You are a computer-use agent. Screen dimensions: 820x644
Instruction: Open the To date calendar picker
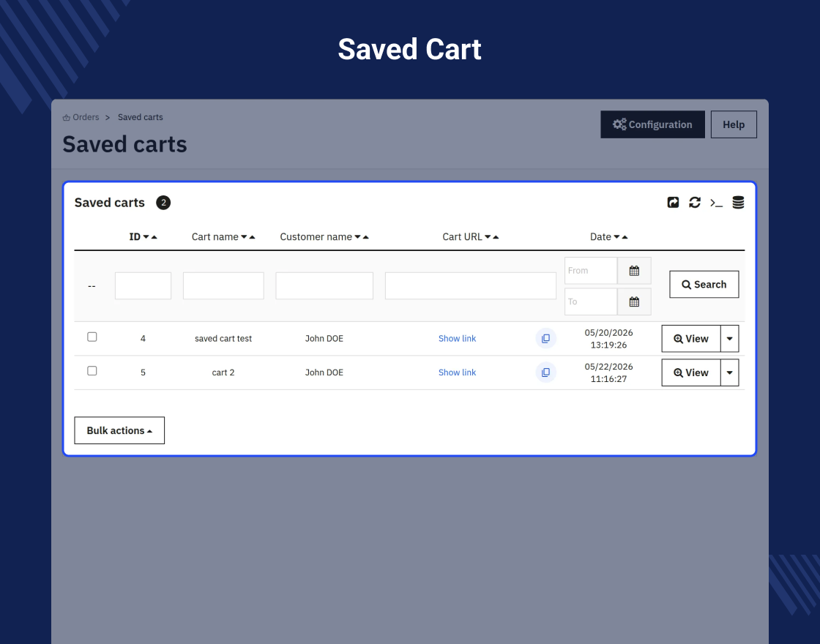point(634,302)
